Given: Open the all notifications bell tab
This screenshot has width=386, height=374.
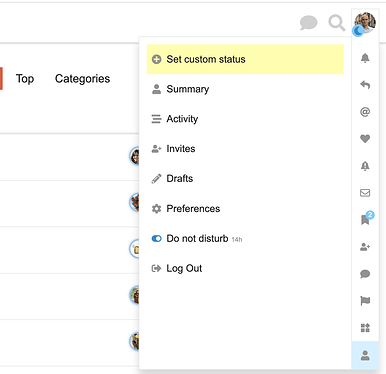Looking at the screenshot, I should (365, 58).
